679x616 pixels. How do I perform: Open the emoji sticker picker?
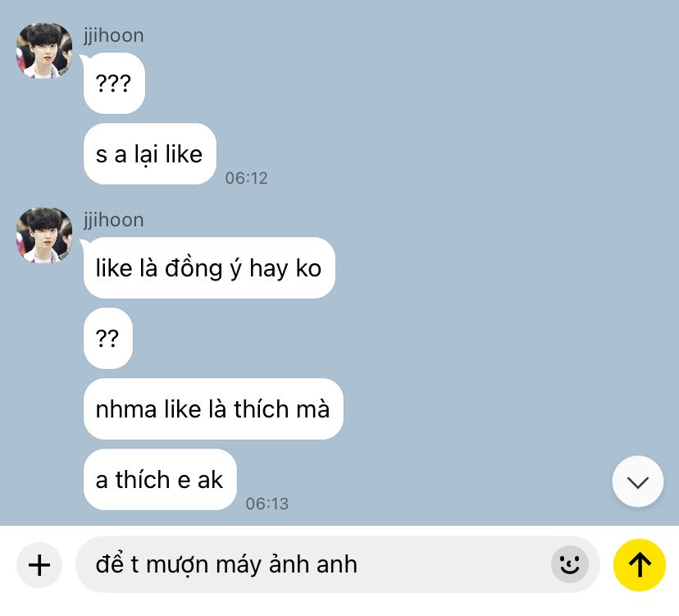569,564
